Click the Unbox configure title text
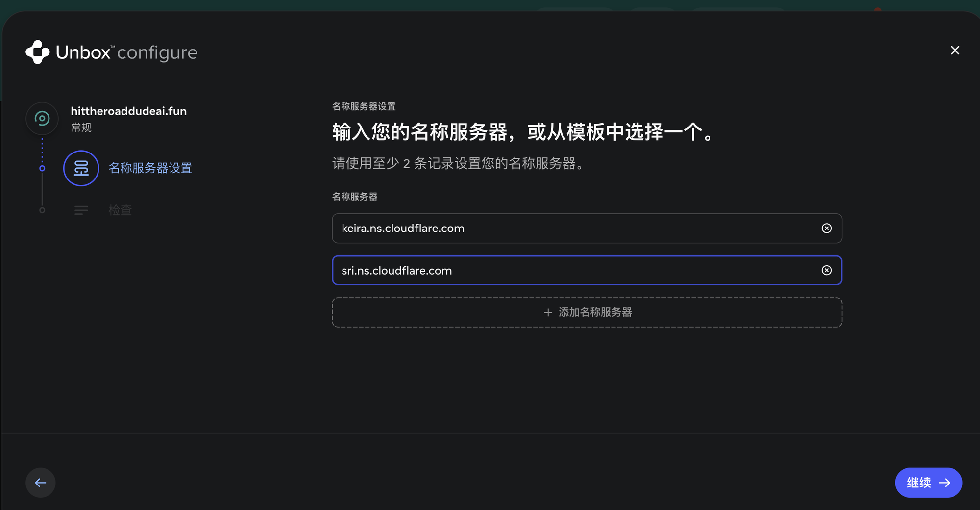The height and width of the screenshot is (510, 980). [126, 52]
